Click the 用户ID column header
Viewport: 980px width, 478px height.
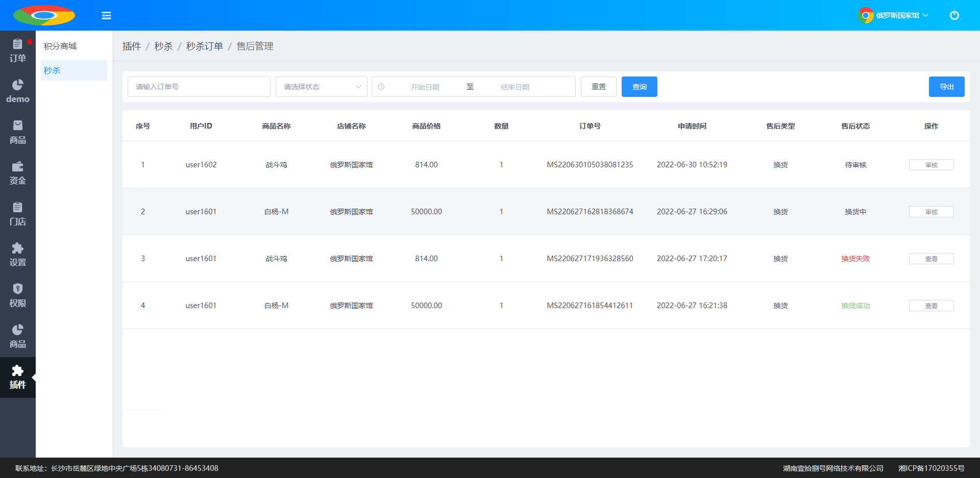(x=201, y=126)
